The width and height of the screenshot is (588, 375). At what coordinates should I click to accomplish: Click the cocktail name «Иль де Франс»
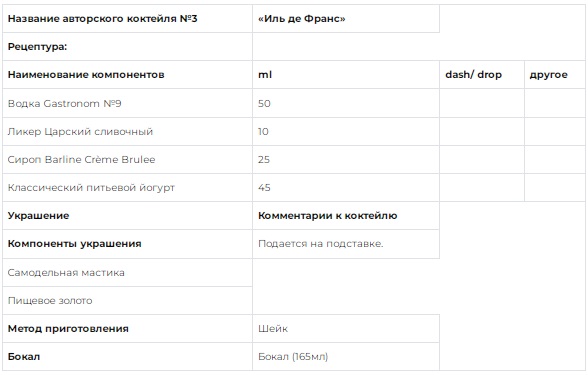click(x=302, y=19)
